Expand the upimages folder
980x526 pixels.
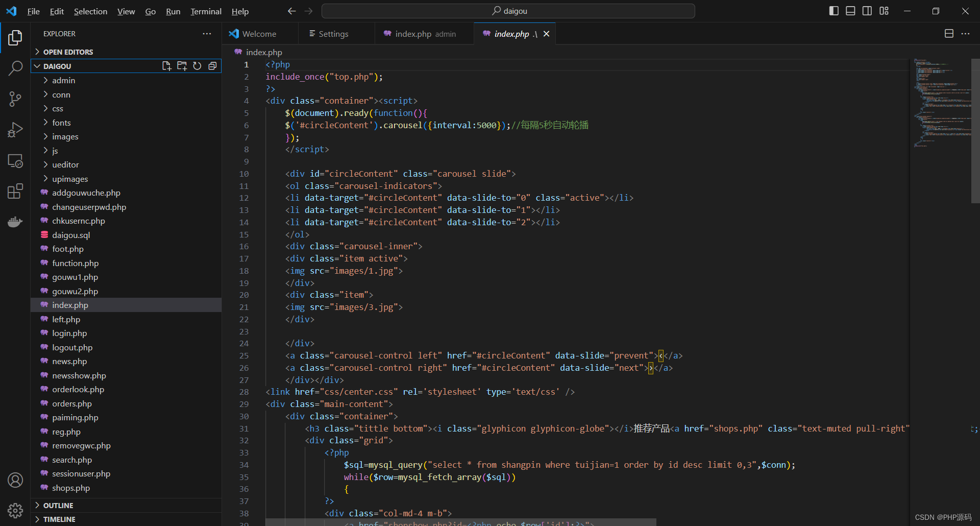coord(126,179)
